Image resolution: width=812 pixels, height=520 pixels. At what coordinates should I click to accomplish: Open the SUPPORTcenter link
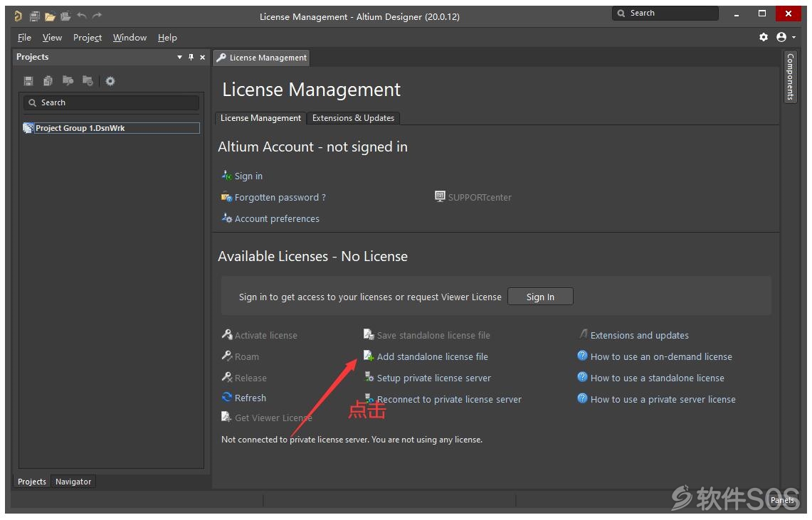pyautogui.click(x=480, y=197)
